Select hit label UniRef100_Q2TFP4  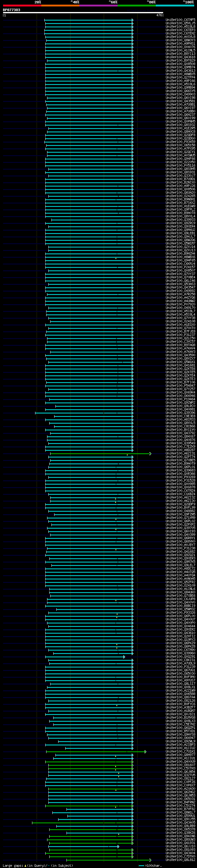(x=180, y=78)
